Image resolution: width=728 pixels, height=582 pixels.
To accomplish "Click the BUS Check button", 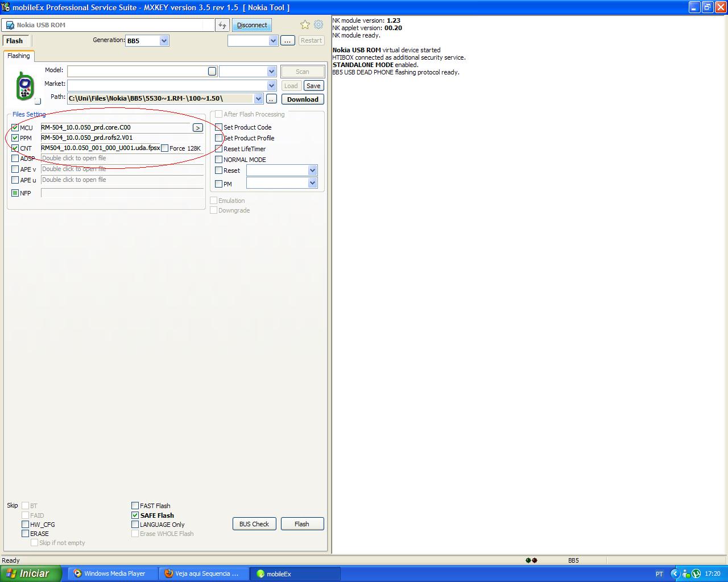I will (x=254, y=524).
